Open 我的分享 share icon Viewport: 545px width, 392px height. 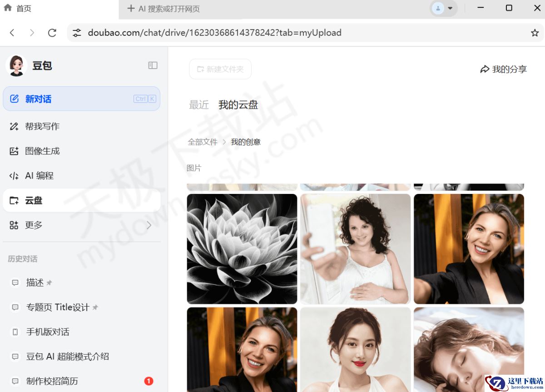pos(503,69)
